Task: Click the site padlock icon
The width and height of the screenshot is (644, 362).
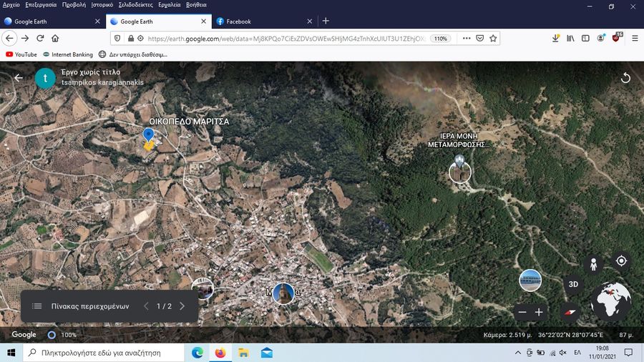Action: pos(131,38)
